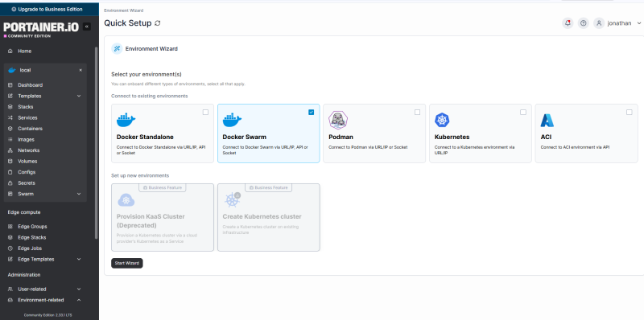
Task: Click the Configs clipboard icon
Action: 10,172
